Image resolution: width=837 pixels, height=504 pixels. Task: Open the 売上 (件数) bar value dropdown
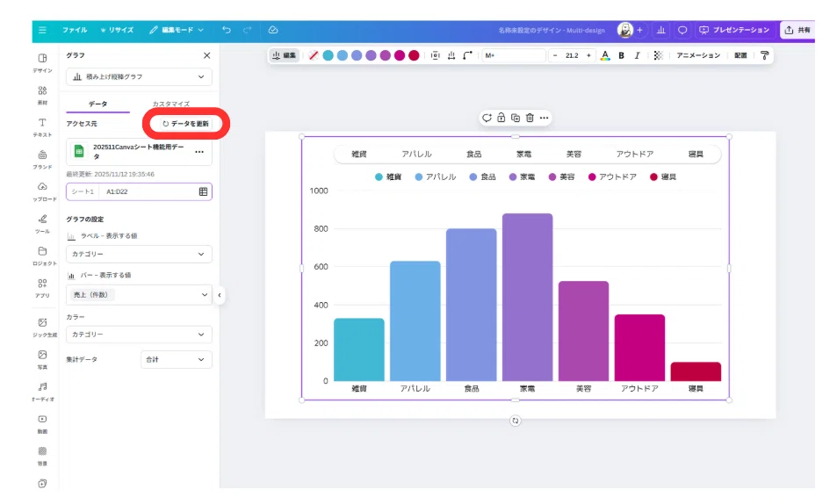139,295
